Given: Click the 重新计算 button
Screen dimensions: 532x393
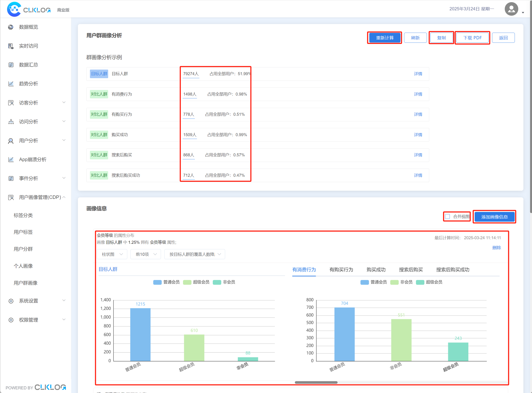Looking at the screenshot, I should click(384, 38).
